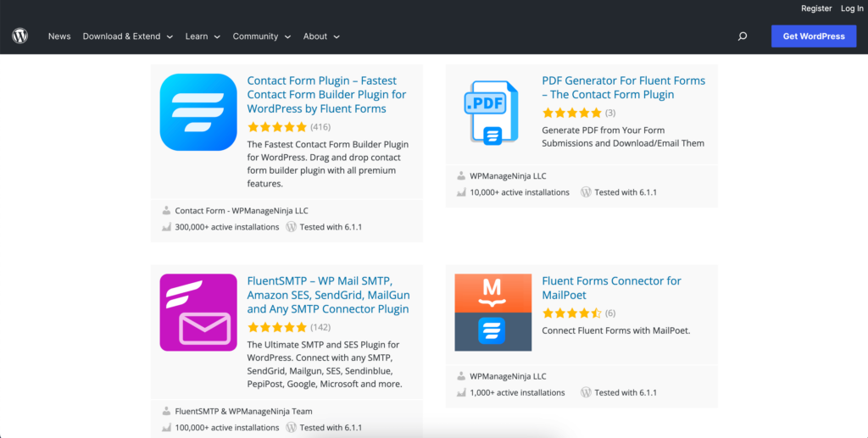Click the Get WordPress button
Image resolution: width=868 pixels, height=438 pixels.
tap(814, 36)
